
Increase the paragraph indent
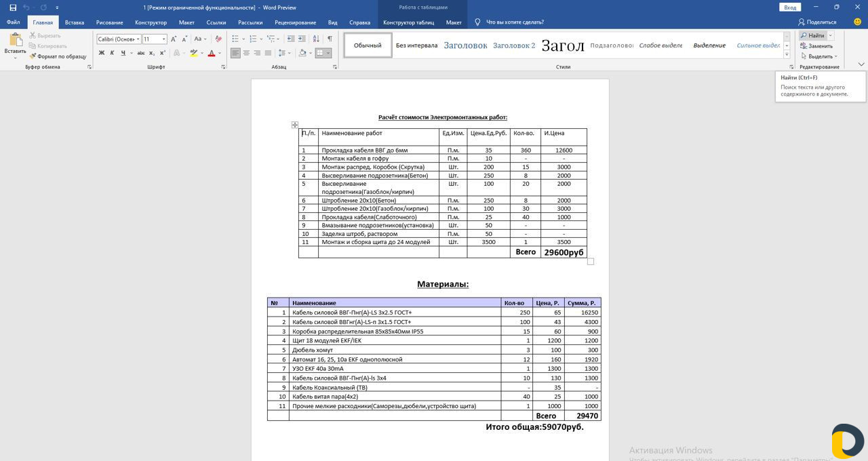pyautogui.click(x=300, y=39)
